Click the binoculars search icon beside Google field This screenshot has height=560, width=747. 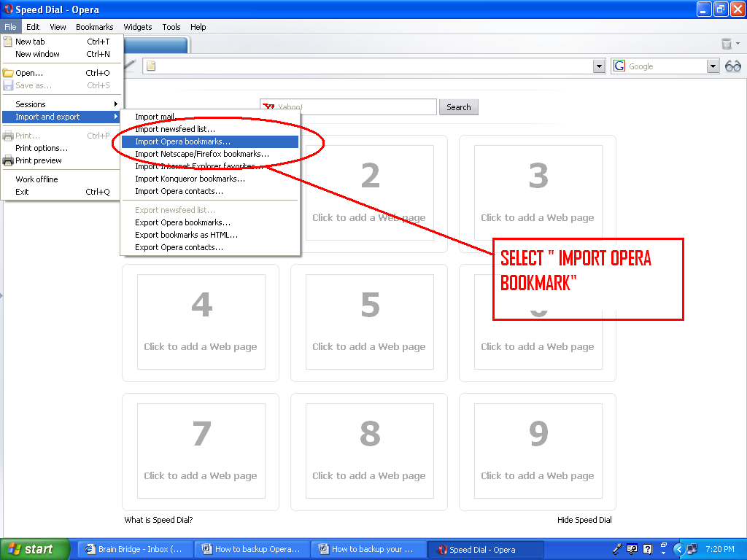pos(732,66)
